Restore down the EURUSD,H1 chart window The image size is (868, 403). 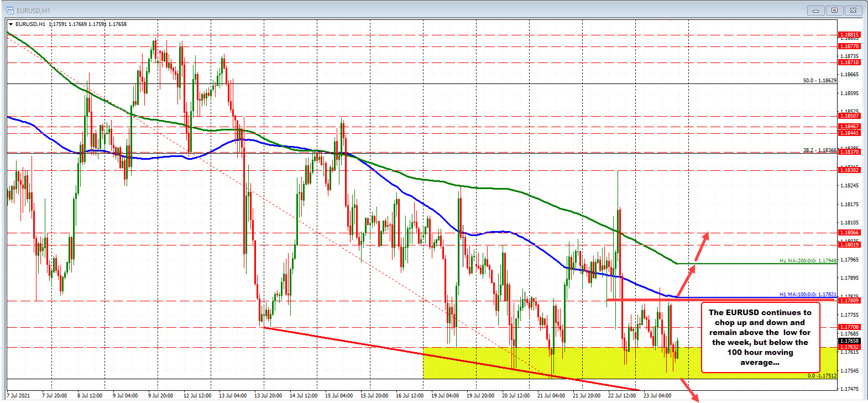pyautogui.click(x=834, y=10)
